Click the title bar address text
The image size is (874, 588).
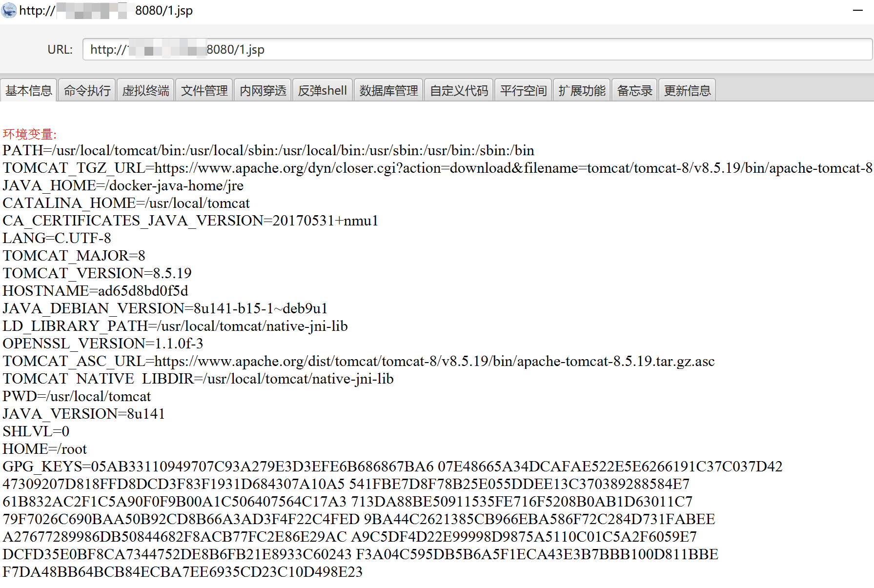click(x=106, y=10)
